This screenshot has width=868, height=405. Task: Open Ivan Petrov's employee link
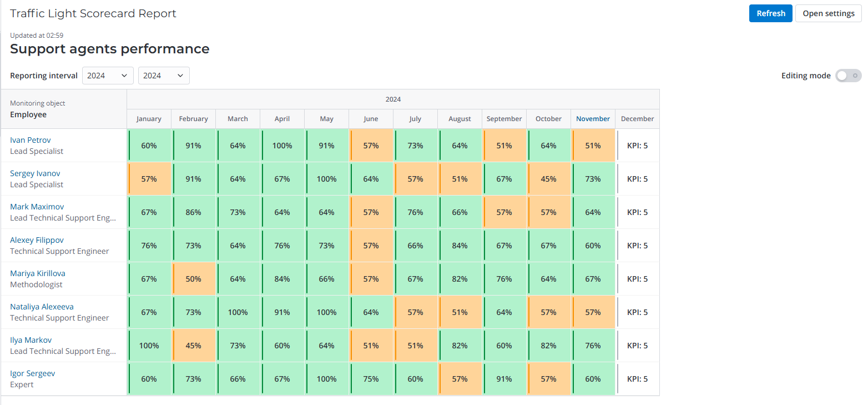(31, 140)
